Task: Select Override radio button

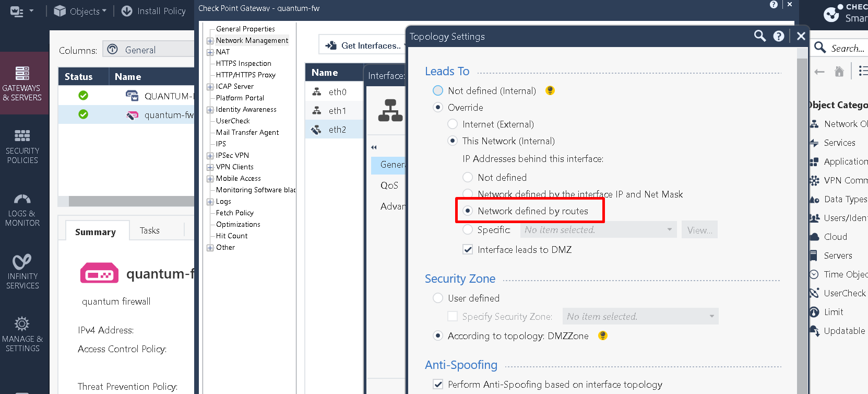Action: coord(438,107)
